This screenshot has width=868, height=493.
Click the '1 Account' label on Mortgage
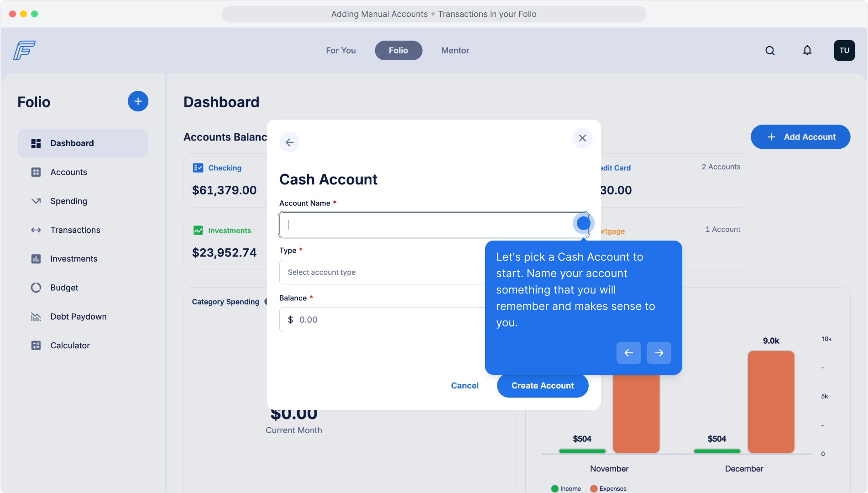(x=723, y=230)
